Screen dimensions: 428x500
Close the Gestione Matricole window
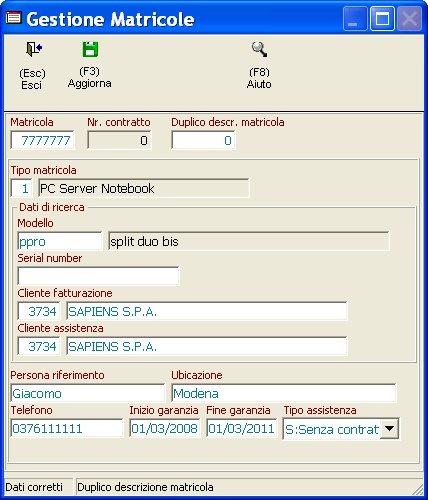[409, 19]
